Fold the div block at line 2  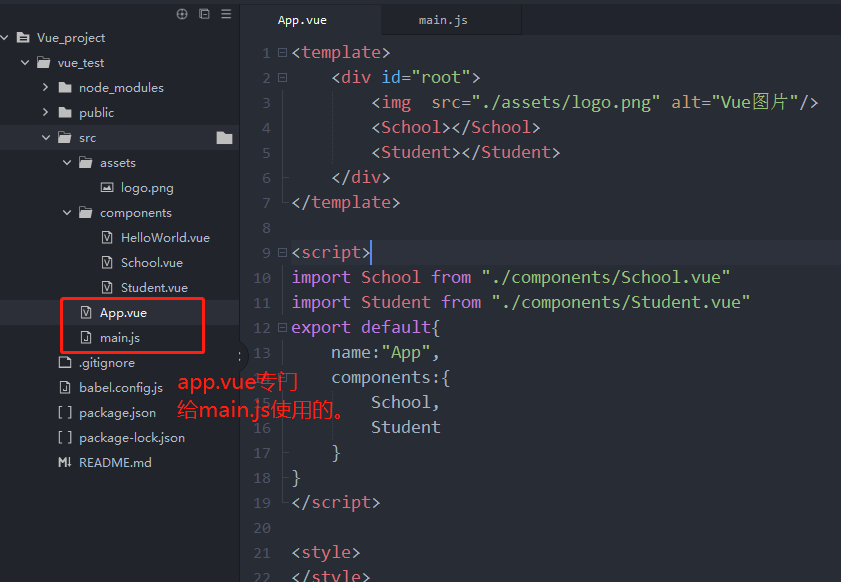283,78
